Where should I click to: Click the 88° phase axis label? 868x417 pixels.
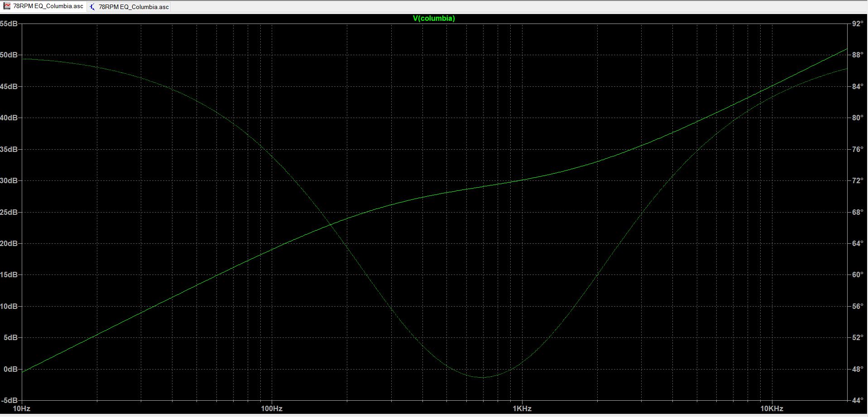[x=858, y=55]
